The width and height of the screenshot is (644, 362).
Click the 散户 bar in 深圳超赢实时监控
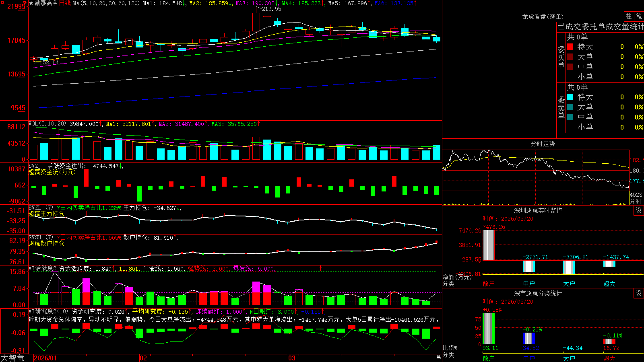[489, 245]
